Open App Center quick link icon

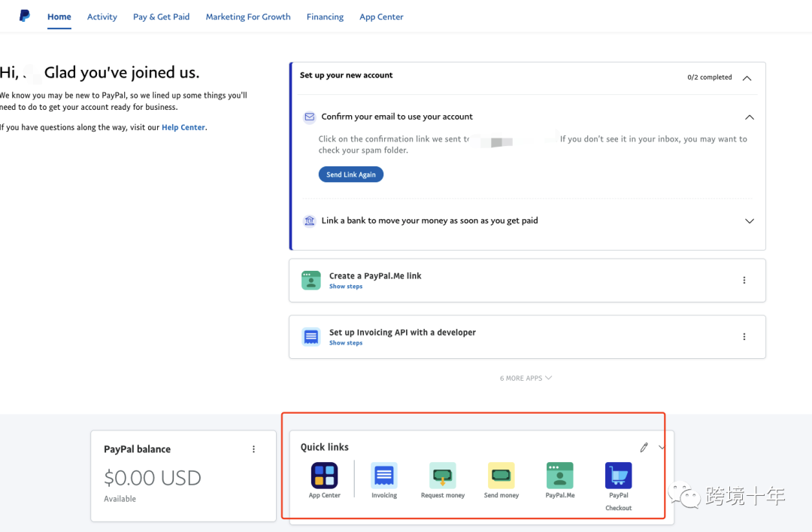pyautogui.click(x=324, y=476)
